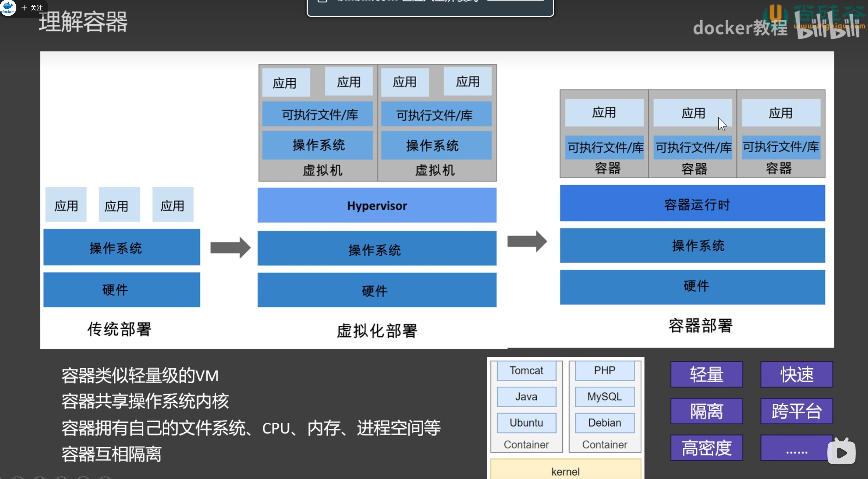
Task: Click the Ubuntu box
Action: 526,423
